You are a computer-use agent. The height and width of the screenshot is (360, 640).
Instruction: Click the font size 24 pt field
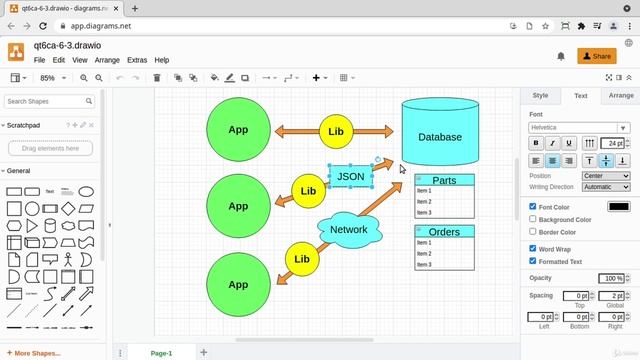coord(613,143)
